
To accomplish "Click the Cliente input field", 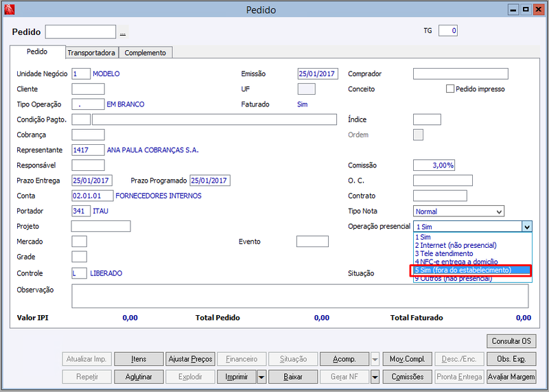I will (88, 89).
